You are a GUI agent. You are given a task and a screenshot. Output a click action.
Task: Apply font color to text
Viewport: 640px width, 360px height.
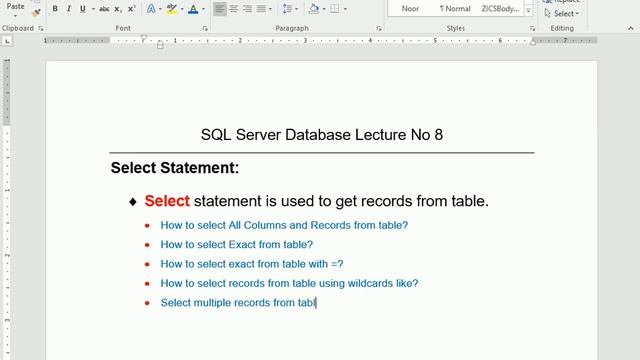(x=193, y=9)
